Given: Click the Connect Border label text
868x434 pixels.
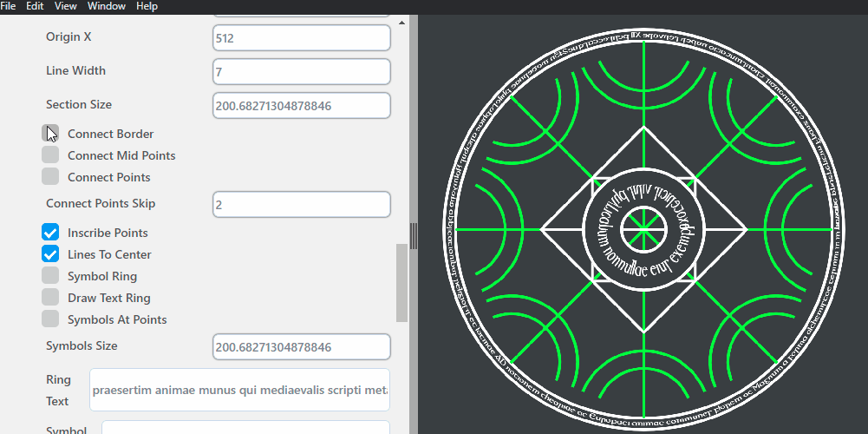Looking at the screenshot, I should pos(111,135).
